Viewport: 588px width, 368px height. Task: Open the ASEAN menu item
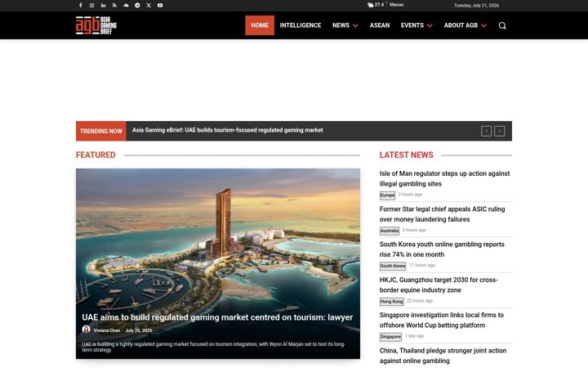[x=380, y=25]
